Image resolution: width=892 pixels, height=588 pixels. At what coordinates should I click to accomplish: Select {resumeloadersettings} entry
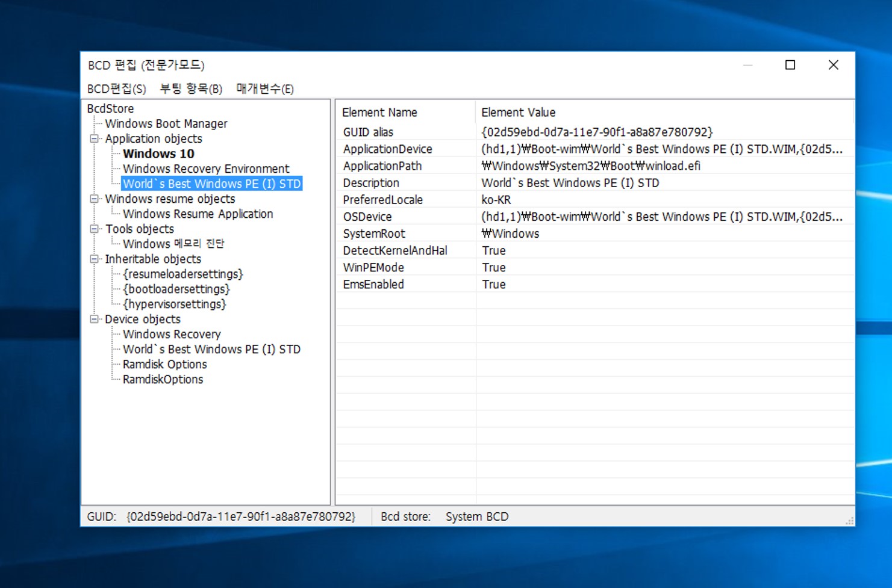183,274
